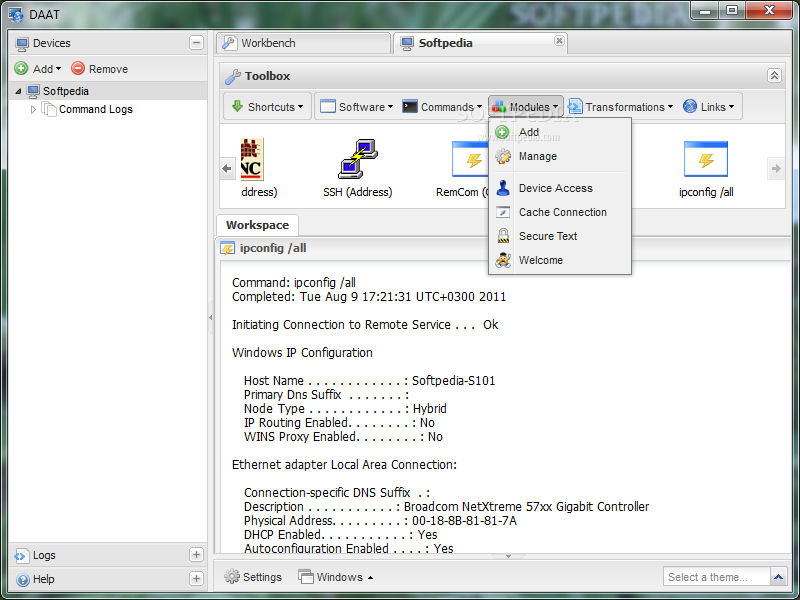Click the Settings gear icon
The width and height of the screenshot is (800, 600).
[x=232, y=577]
